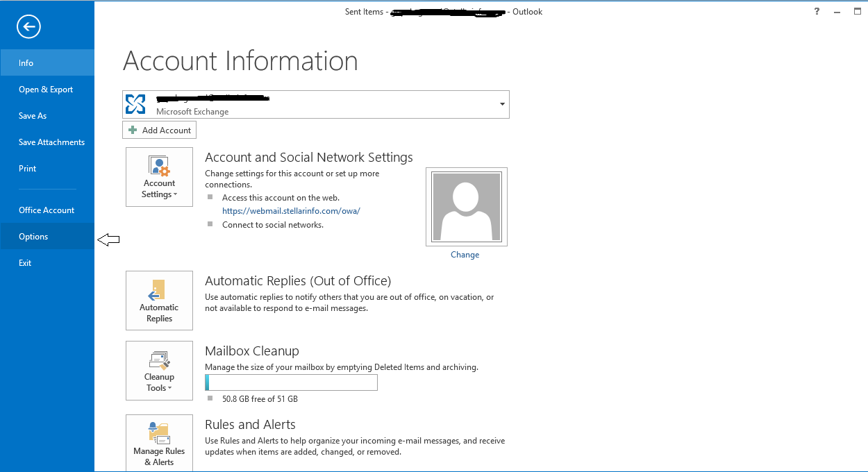
Task: Click Automatic Replies (Out of Office) heading
Action: (298, 281)
